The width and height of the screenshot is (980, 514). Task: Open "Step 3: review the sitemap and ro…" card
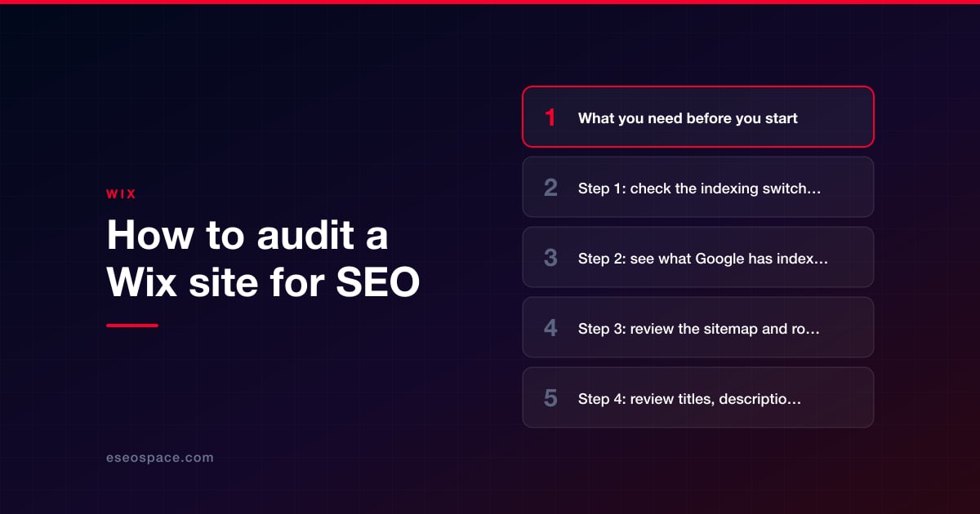698,327
